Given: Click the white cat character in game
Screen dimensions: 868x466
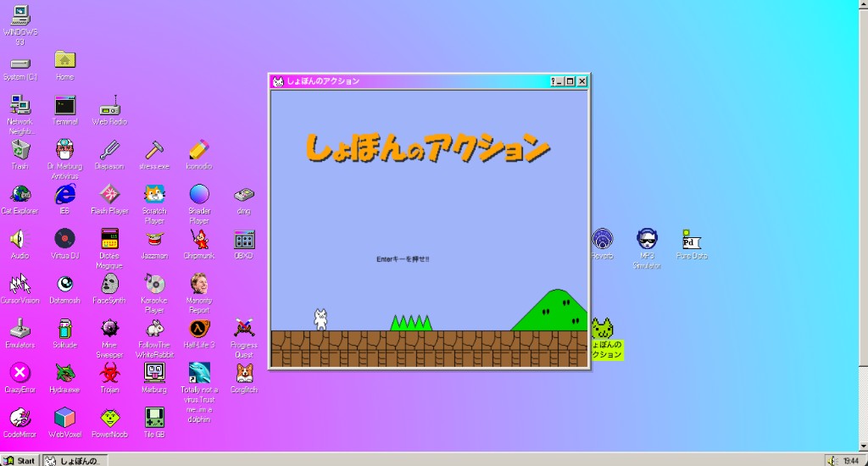Looking at the screenshot, I should (320, 319).
